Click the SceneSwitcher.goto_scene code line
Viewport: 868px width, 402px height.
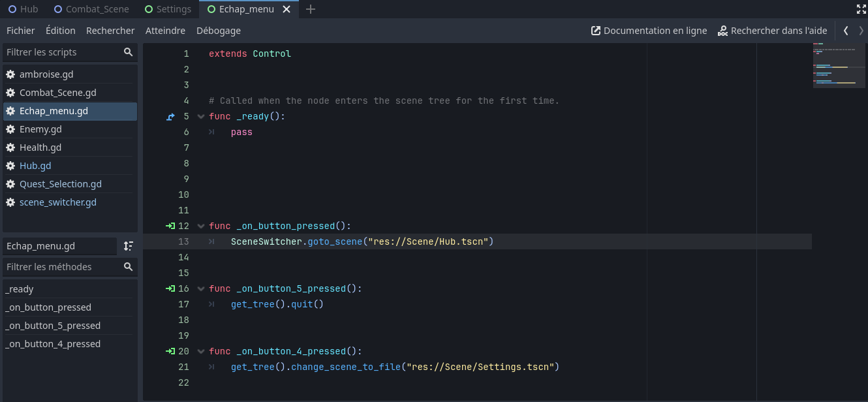[x=362, y=241]
